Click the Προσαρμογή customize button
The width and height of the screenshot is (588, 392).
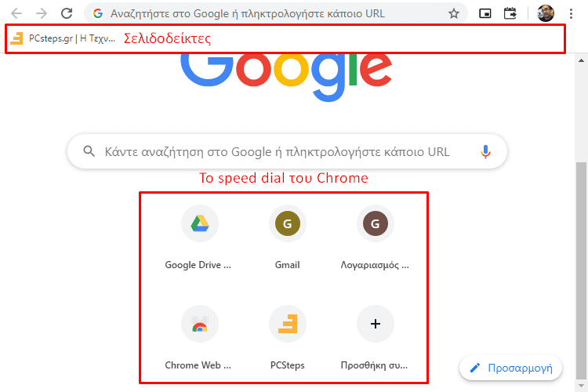point(510,368)
